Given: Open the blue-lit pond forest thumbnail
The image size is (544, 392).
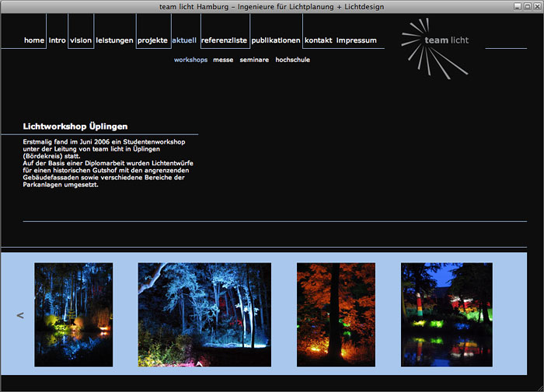Looking at the screenshot, I should coord(74,314).
